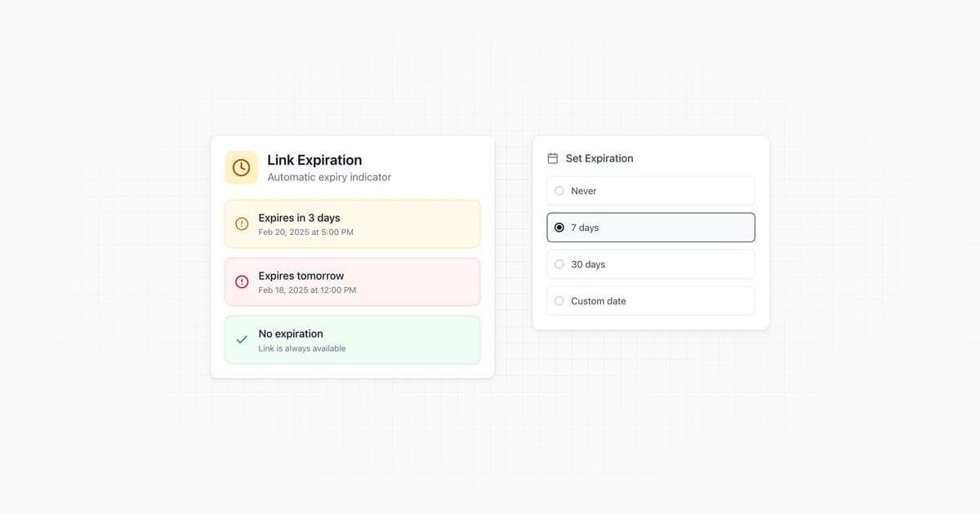Click the Custom date label text
Viewport: 980px width, 514px height.
coord(599,301)
